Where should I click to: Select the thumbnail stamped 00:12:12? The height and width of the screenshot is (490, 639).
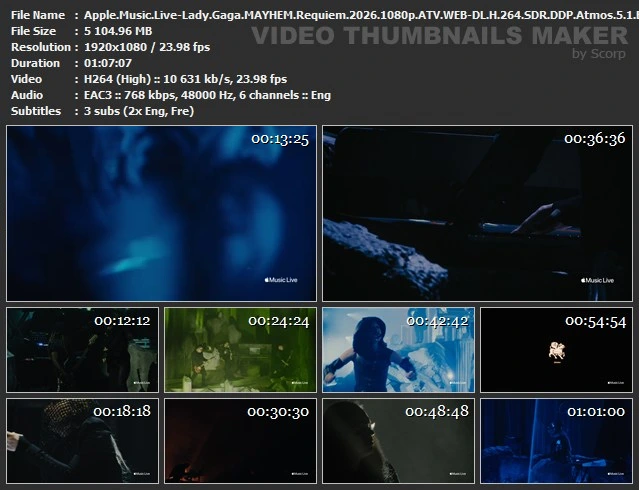(82, 350)
